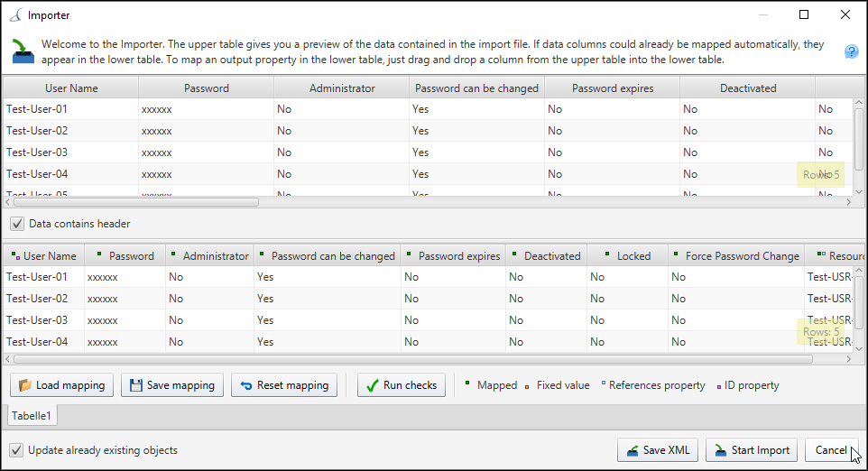The width and height of the screenshot is (868, 471).
Task: Click the Save XML button
Action: click(658, 450)
